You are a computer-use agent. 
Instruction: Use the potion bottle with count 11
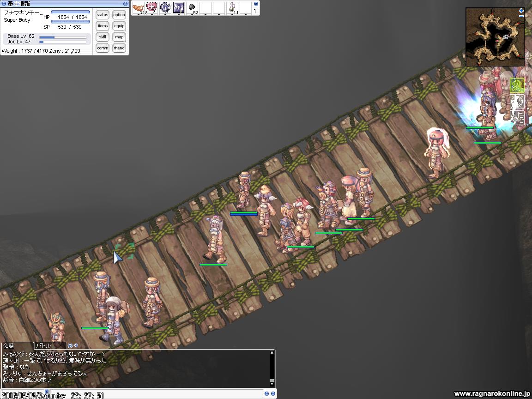point(233,7)
